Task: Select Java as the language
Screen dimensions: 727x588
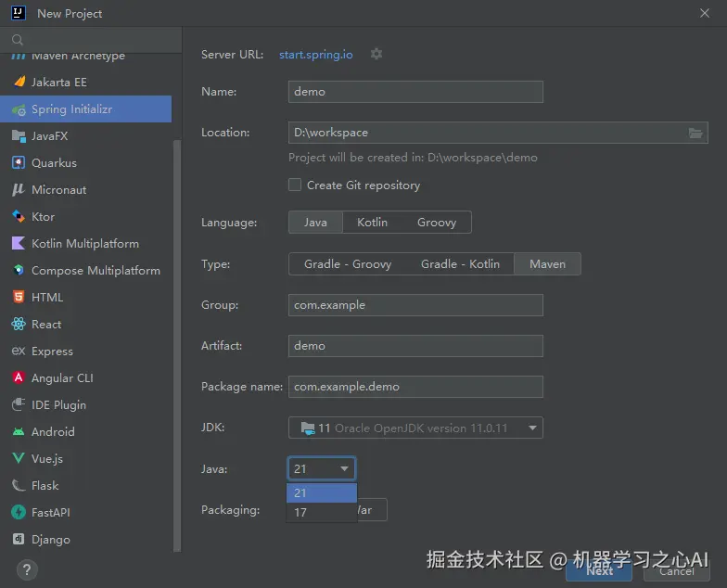Action: pyautogui.click(x=315, y=223)
